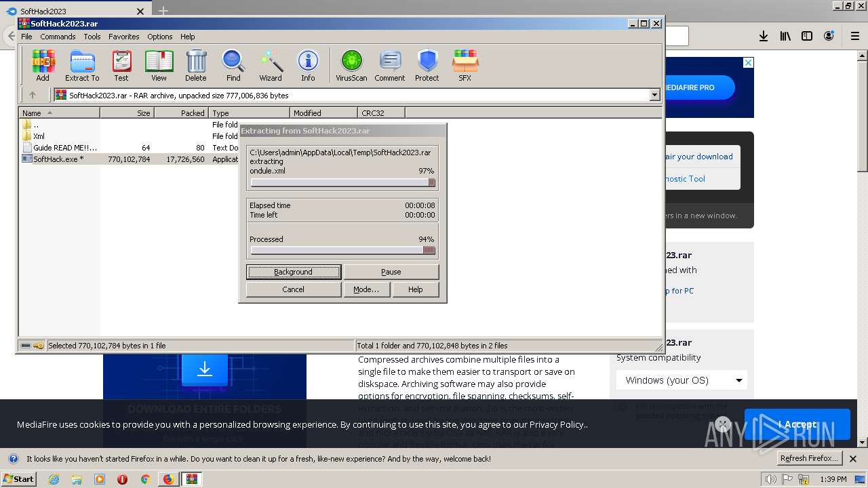Dismiss the cookie banner X icon
The width and height of the screenshot is (868, 488).
point(722,424)
